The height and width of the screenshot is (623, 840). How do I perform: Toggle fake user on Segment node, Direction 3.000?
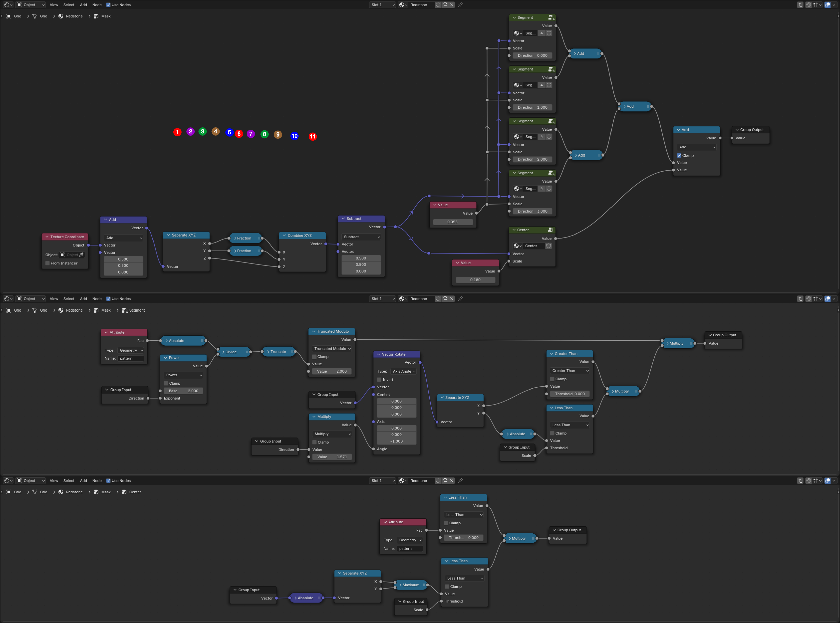(549, 189)
